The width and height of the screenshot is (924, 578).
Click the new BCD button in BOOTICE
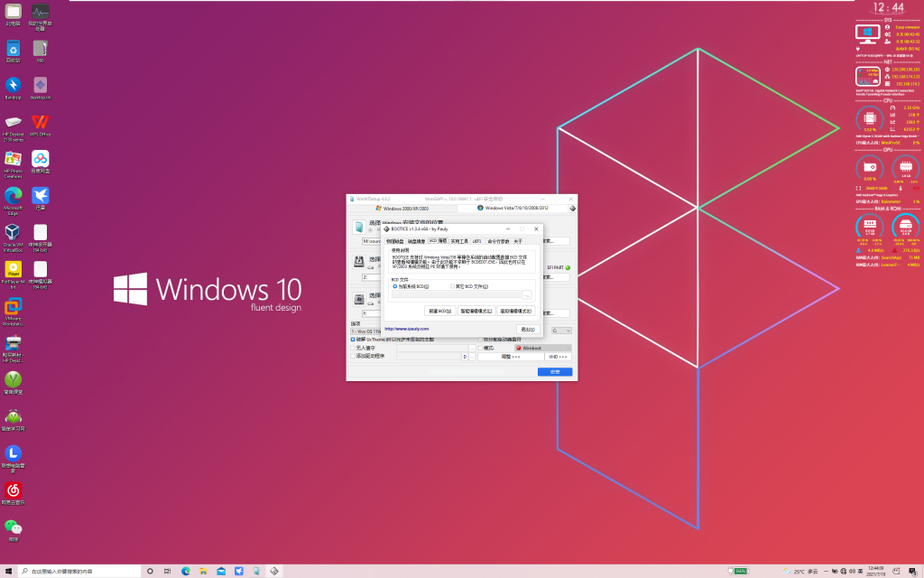tap(439, 311)
